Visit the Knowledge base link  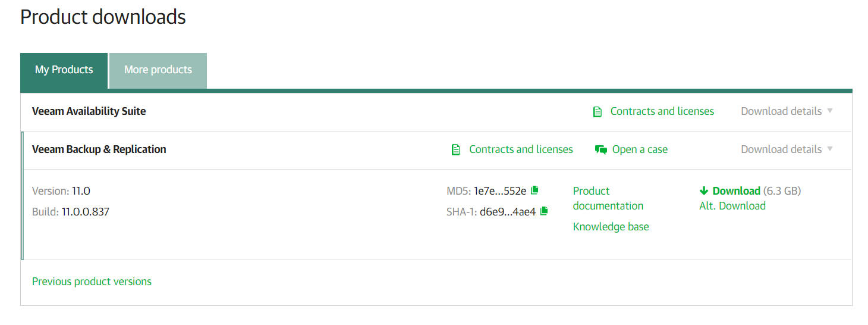coord(611,227)
